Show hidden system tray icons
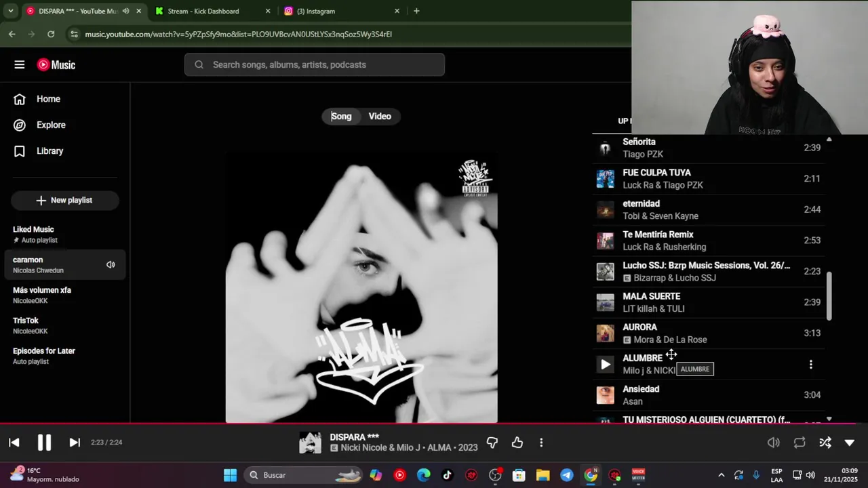This screenshot has height=488, width=868. (x=721, y=475)
